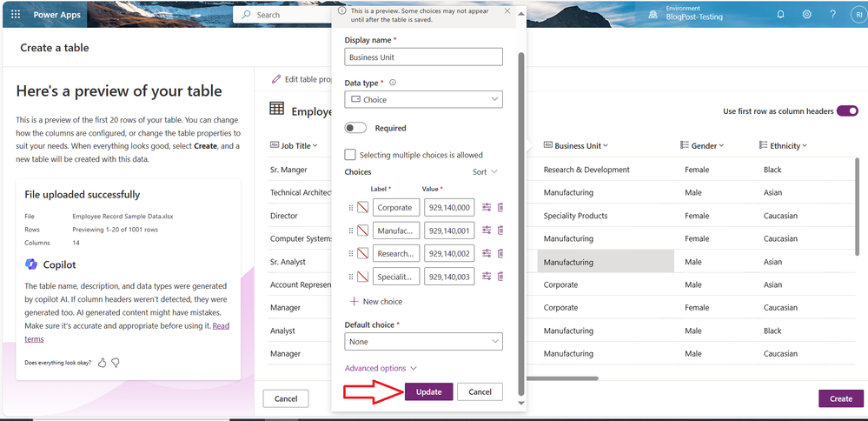
Task: Edit the Corporate label field
Action: coord(396,208)
